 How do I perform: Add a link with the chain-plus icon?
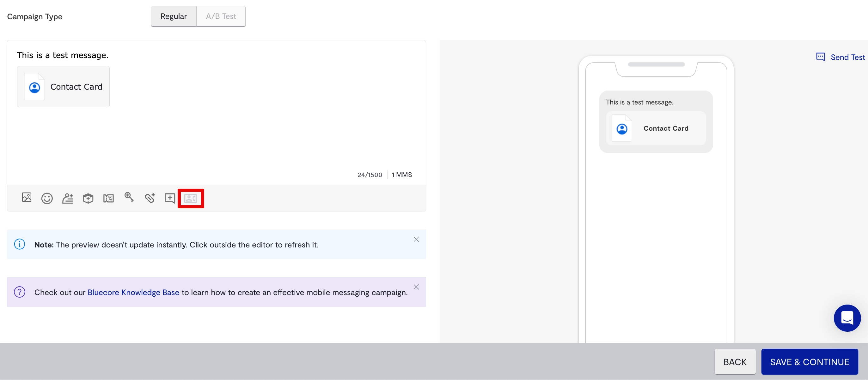(150, 198)
